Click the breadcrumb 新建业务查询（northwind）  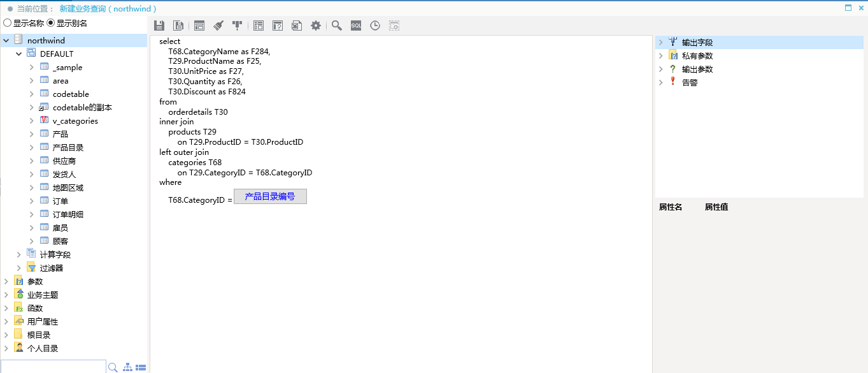tap(108, 9)
